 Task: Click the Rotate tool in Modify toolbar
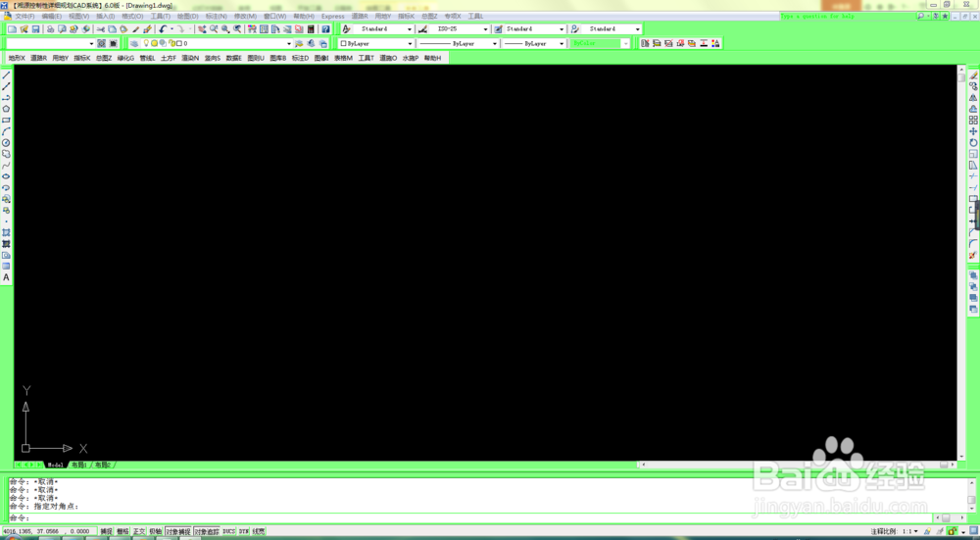tap(973, 142)
